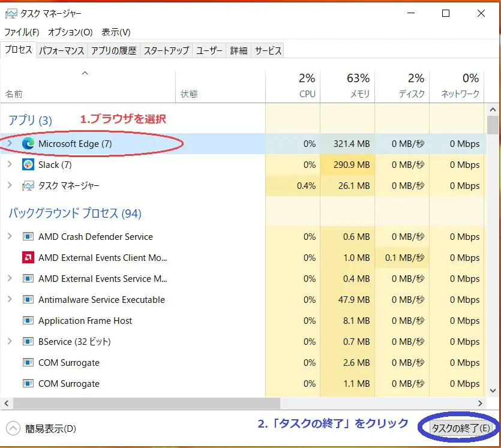Expand the Slack (7) process group
This screenshot has width=501, height=448.
10,164
